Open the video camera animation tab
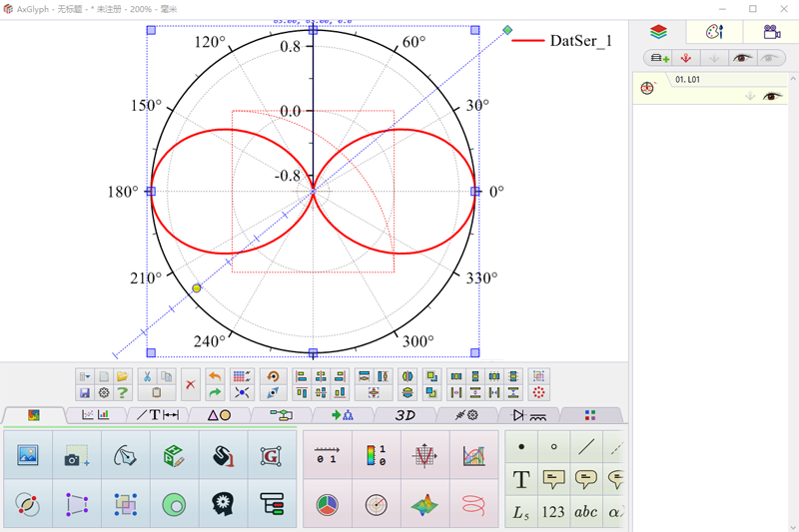Screen dimensions: 799x532 click(771, 32)
